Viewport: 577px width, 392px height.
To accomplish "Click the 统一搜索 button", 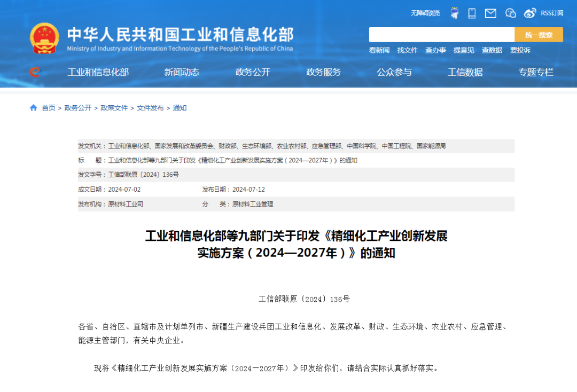I will coord(539,35).
